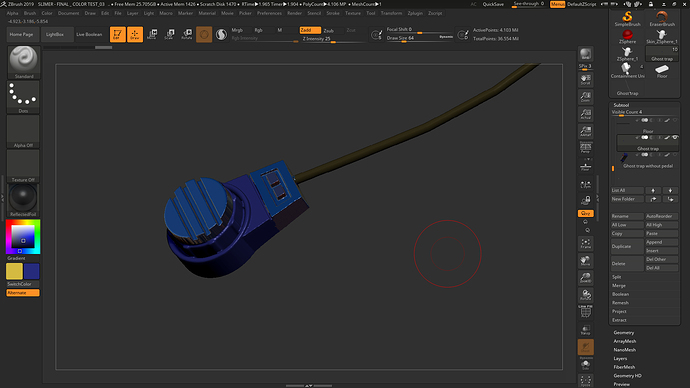Click the Alternate button
This screenshot has height=388, width=690.
click(x=23, y=293)
